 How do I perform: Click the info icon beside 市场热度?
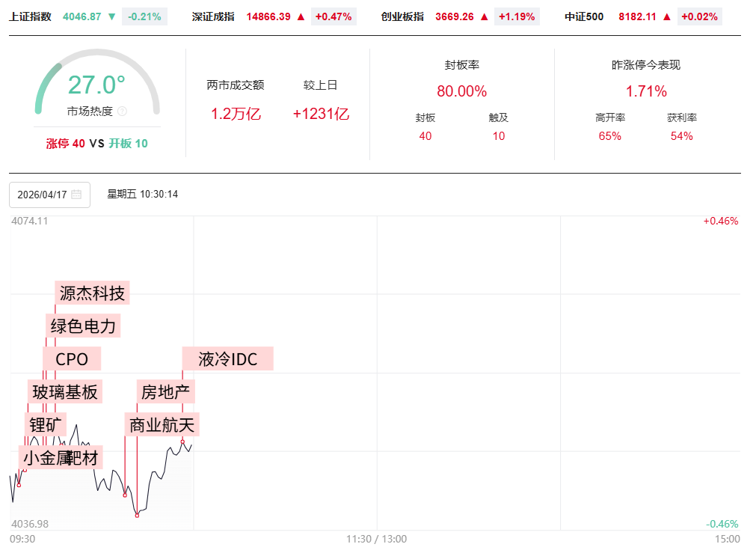[123, 111]
